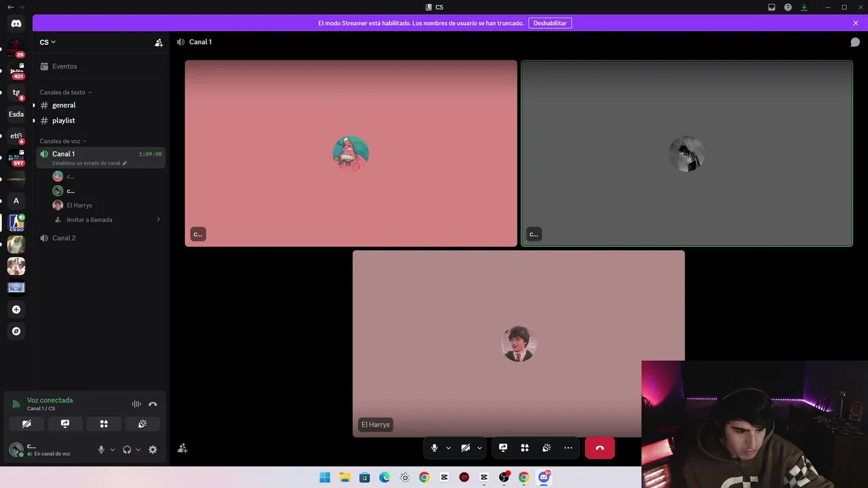Open your user profile avatar in user panel
Image resolution: width=868 pixels, height=488 pixels.
point(16,449)
